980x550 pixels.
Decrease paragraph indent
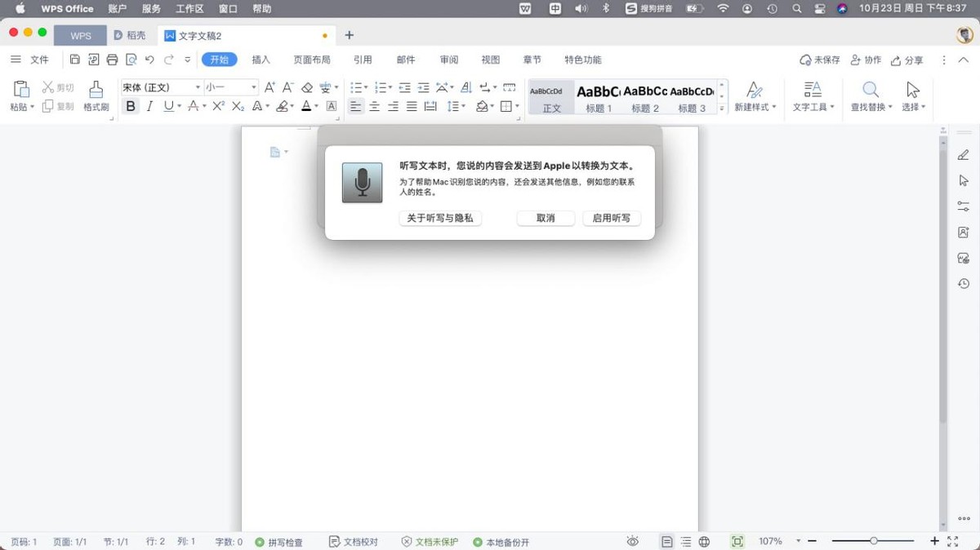pos(404,87)
